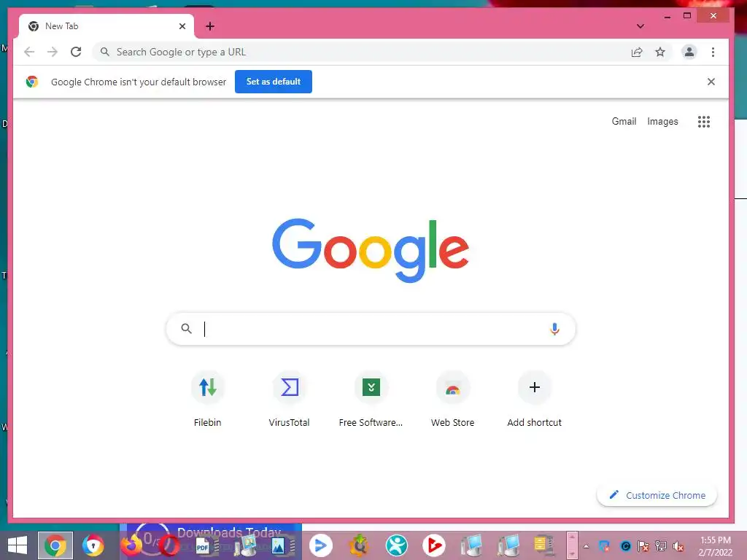Viewport: 747px width, 560px height.
Task: Launch Opera from the taskbar
Action: point(169,546)
